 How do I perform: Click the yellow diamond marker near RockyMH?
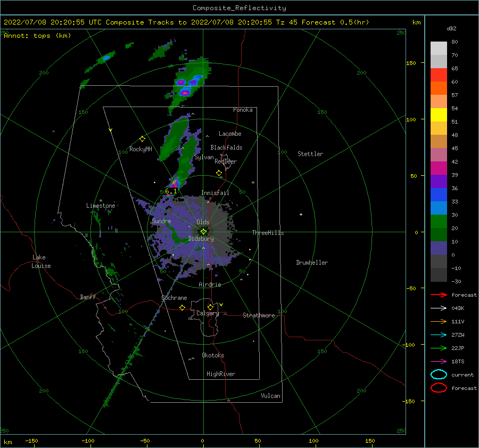142,139
